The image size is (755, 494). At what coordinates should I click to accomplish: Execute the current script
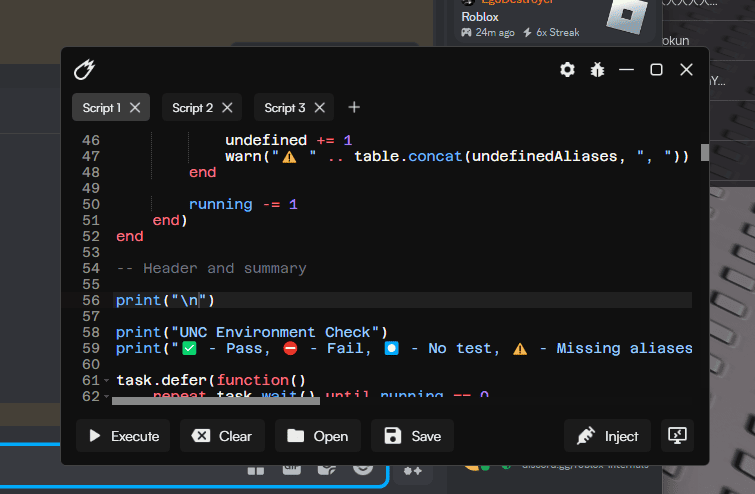click(x=123, y=436)
